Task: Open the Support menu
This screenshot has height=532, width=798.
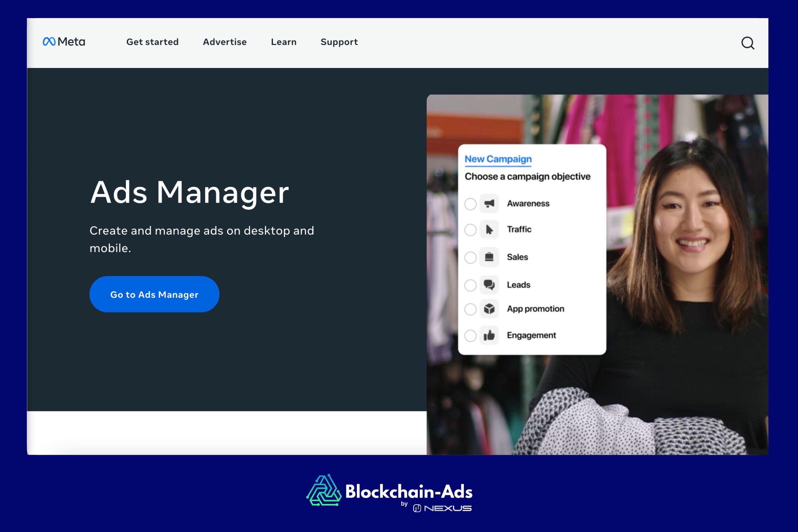Action: pyautogui.click(x=339, y=42)
